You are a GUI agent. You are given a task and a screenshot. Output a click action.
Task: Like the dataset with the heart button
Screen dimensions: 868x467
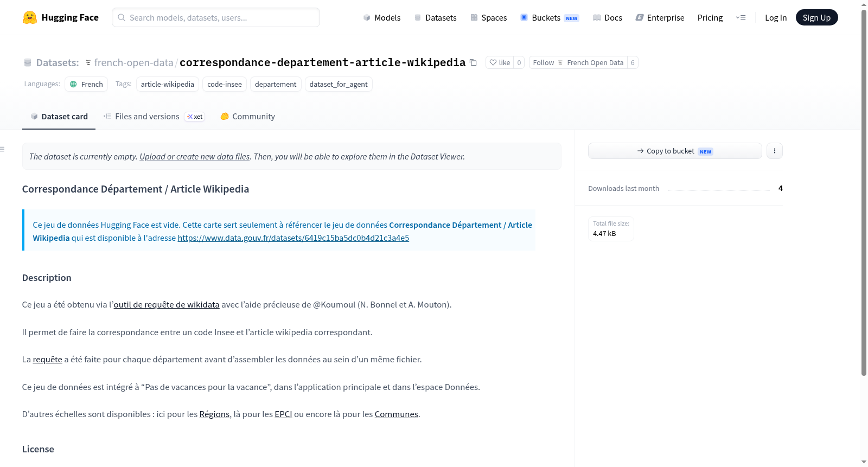coord(500,62)
